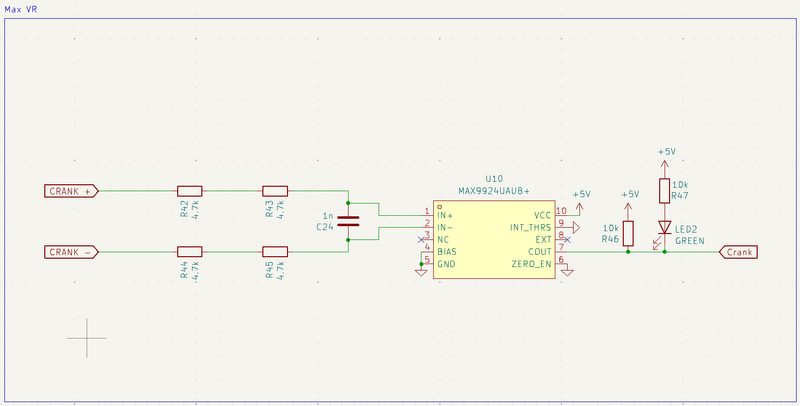800x406 pixels.
Task: Click the COUT wire leading into Crank label
Action: coord(691,252)
